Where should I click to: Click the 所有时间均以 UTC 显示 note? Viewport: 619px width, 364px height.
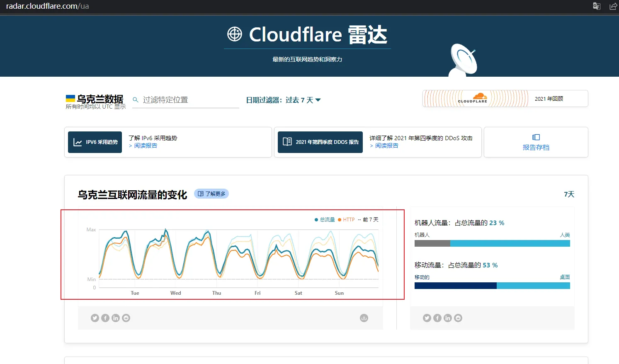tap(96, 107)
